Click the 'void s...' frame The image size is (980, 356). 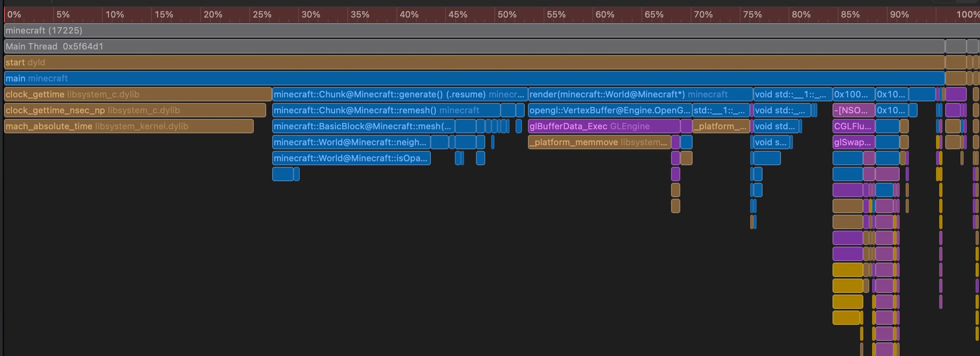point(772,142)
